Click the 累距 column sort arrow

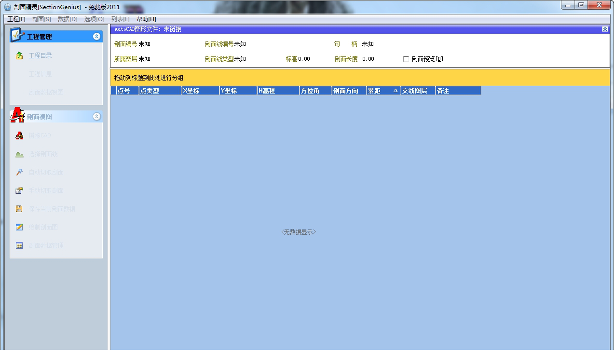coord(396,90)
